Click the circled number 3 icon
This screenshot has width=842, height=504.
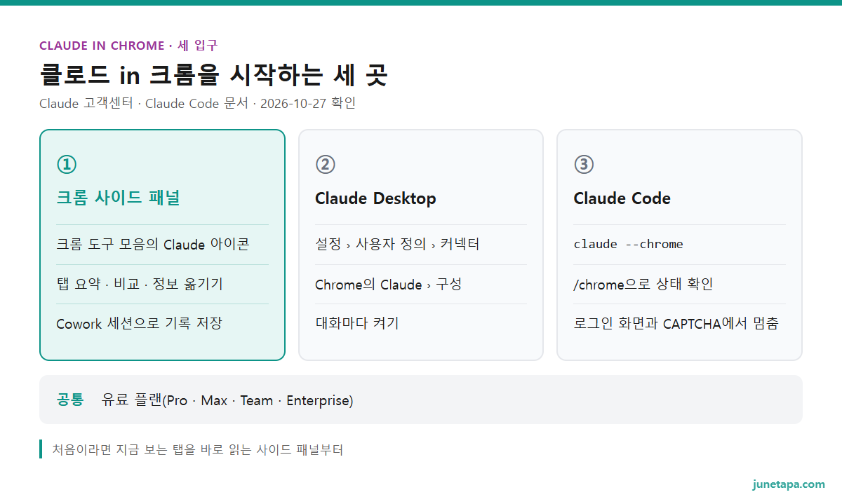click(x=584, y=164)
